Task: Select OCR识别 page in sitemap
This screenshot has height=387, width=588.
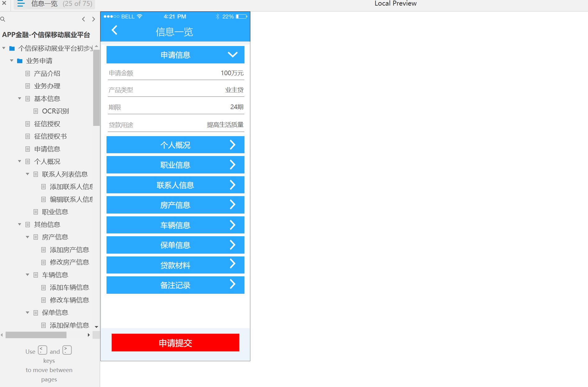Action: (55, 111)
